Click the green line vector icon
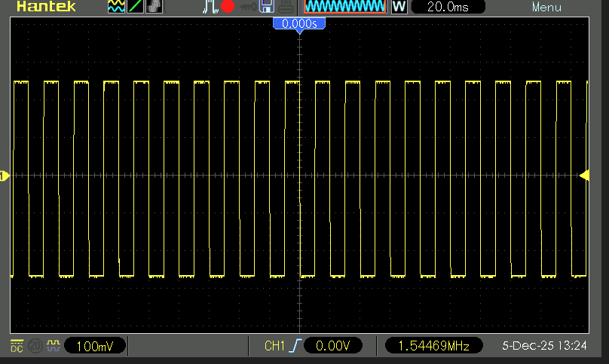 136,8
